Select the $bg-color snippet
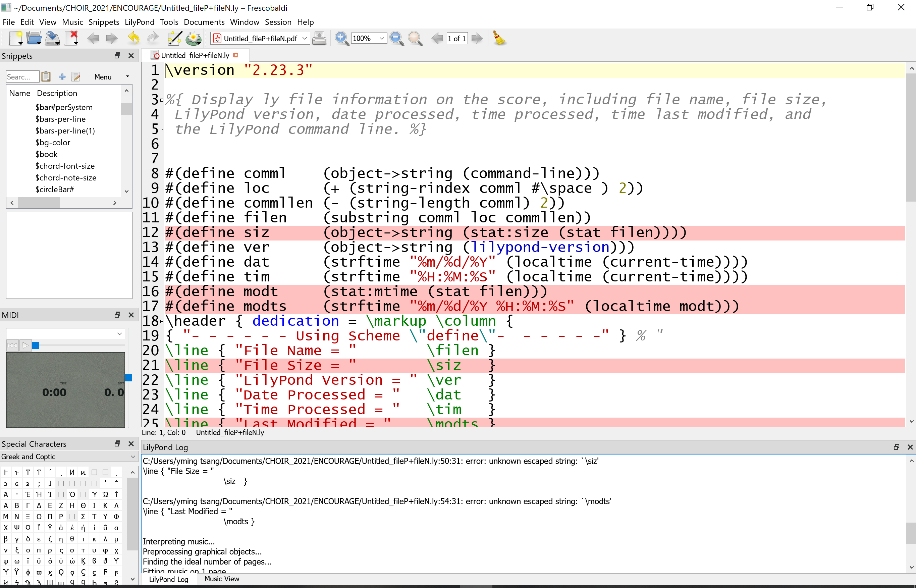Screen dimensions: 916x588 pyautogui.click(x=53, y=143)
